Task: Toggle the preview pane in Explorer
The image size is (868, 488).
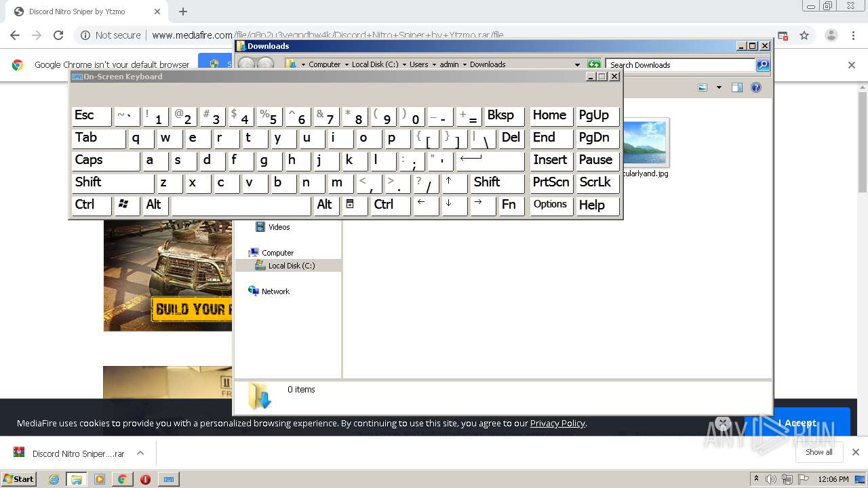Action: (737, 87)
